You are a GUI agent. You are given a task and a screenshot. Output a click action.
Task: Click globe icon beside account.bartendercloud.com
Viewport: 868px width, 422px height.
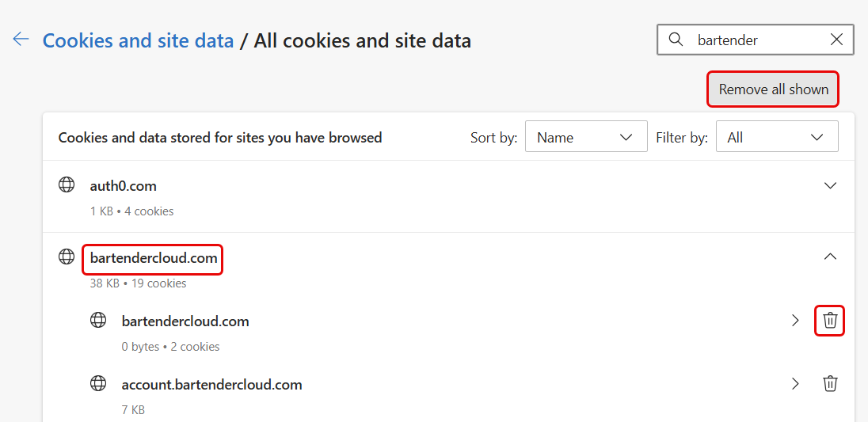[x=98, y=383]
